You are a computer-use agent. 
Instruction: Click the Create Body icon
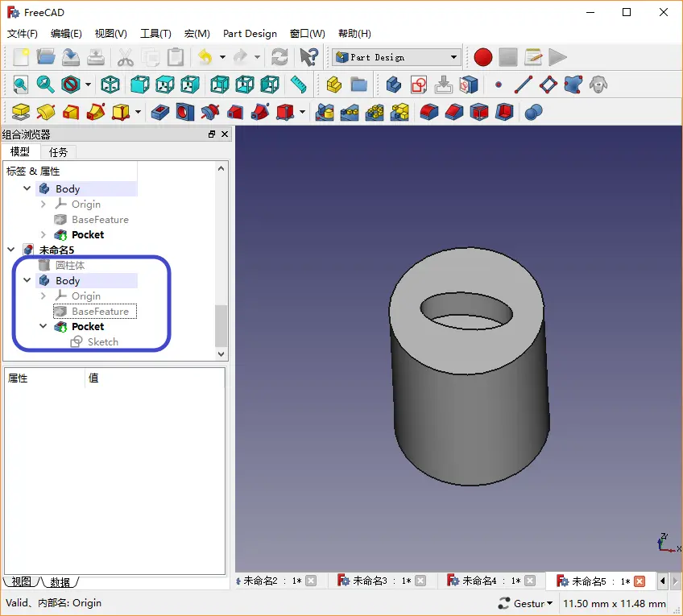(393, 85)
